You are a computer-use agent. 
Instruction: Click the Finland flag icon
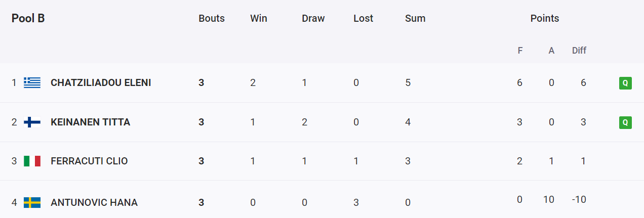pyautogui.click(x=32, y=122)
